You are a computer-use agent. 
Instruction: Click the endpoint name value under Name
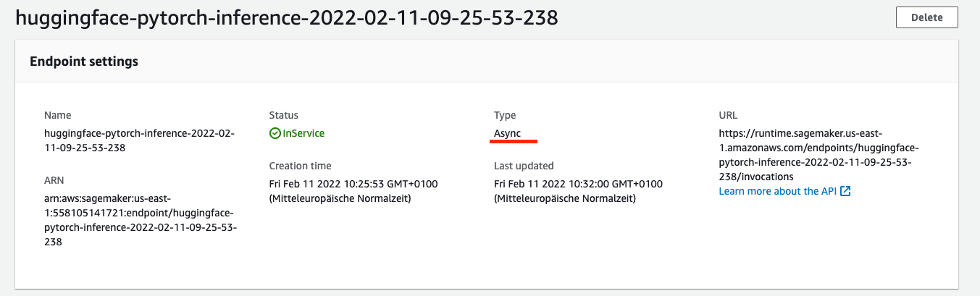[x=139, y=140]
